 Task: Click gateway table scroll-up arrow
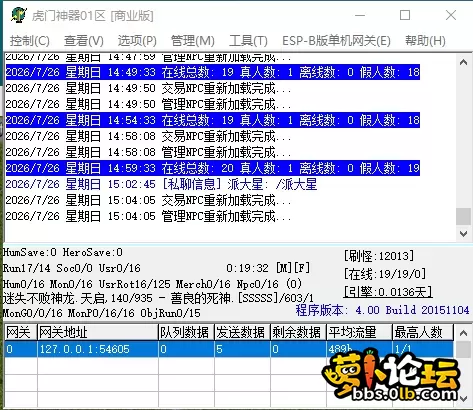[x=463, y=333]
